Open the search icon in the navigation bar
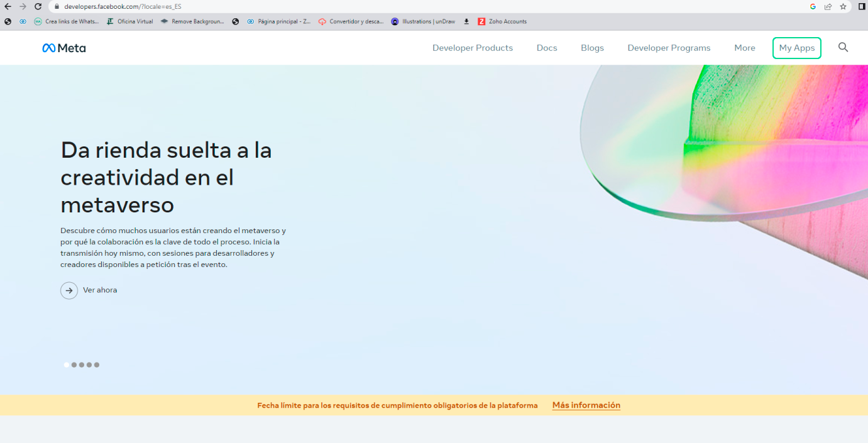This screenshot has width=868, height=443. click(843, 47)
